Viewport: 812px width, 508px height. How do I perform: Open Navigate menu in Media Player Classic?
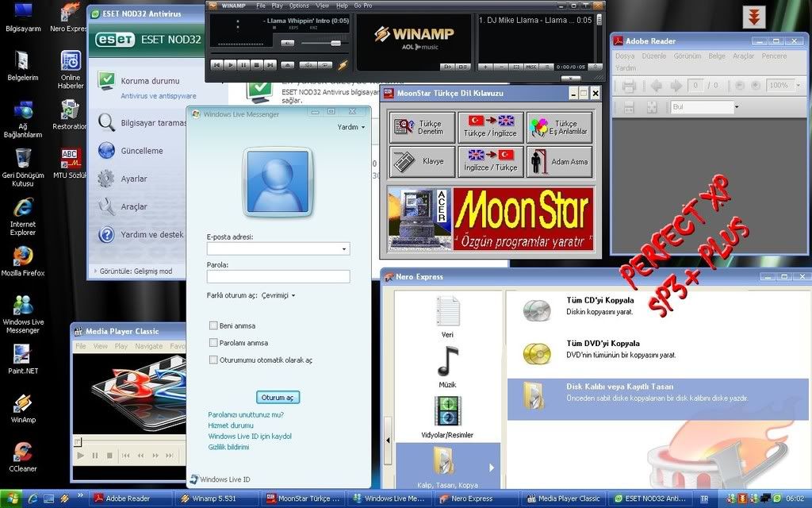[x=148, y=346]
